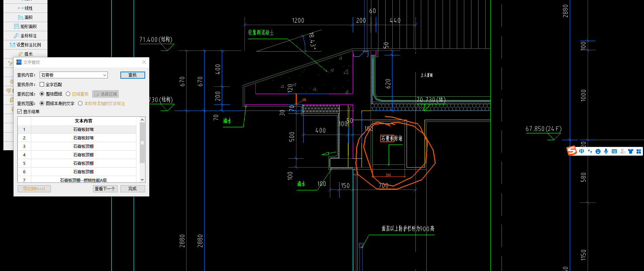Viewport: 644px width, 271px height.
Task: Select the 面积 area measurement tool
Action: click(25, 17)
